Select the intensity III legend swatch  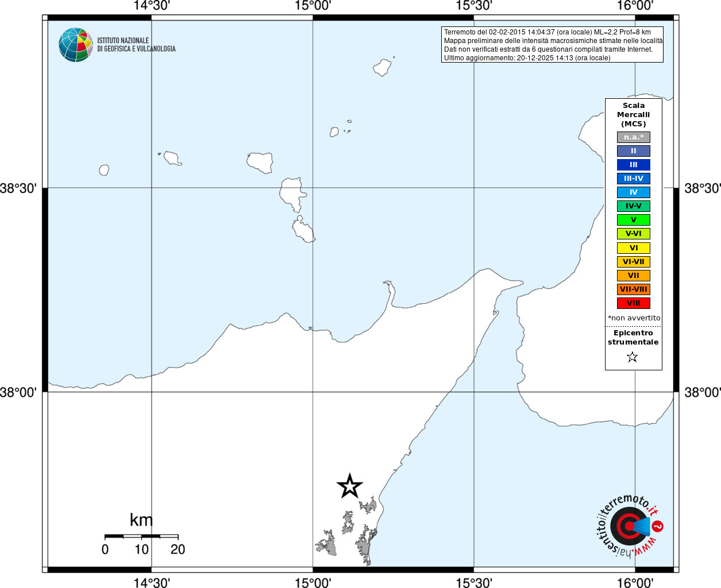(x=634, y=165)
